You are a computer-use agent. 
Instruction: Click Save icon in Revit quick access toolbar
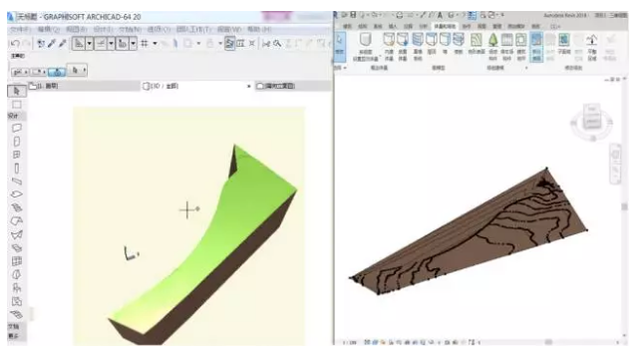click(x=352, y=15)
